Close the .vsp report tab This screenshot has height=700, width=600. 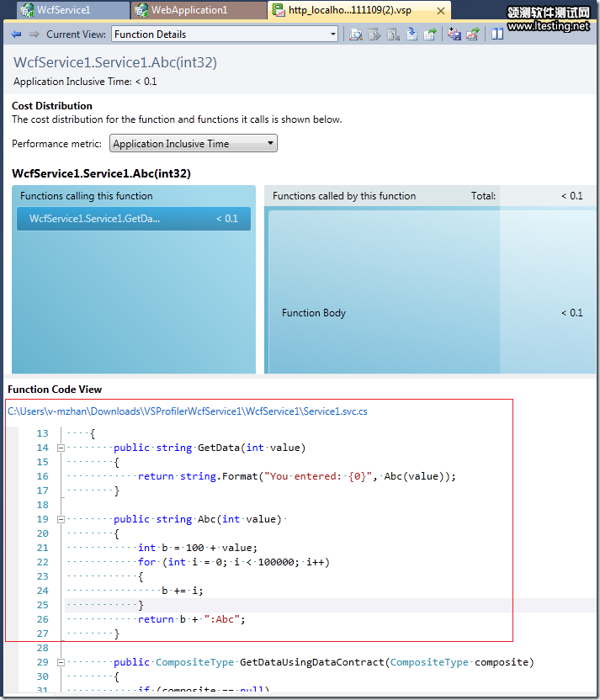441,11
